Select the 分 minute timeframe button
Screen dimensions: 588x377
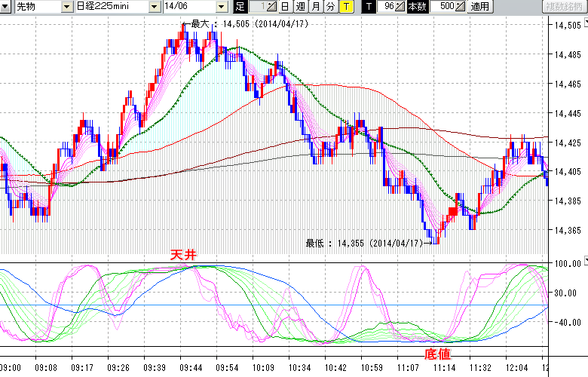click(330, 7)
